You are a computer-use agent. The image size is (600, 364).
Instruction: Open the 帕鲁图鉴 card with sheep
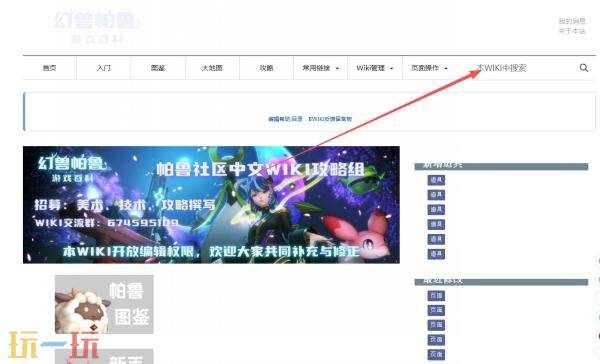[x=104, y=304]
